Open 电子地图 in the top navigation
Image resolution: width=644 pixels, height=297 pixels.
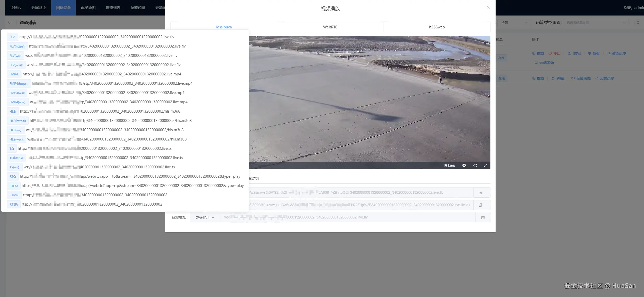tap(88, 8)
